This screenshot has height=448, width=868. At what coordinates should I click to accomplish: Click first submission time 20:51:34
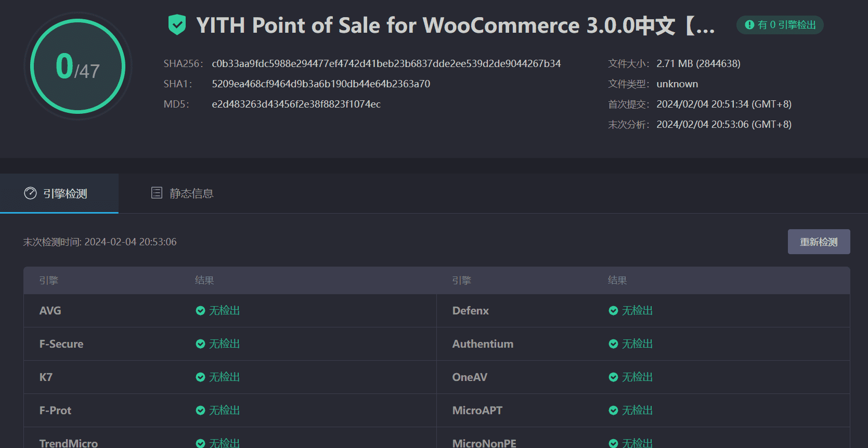click(724, 104)
